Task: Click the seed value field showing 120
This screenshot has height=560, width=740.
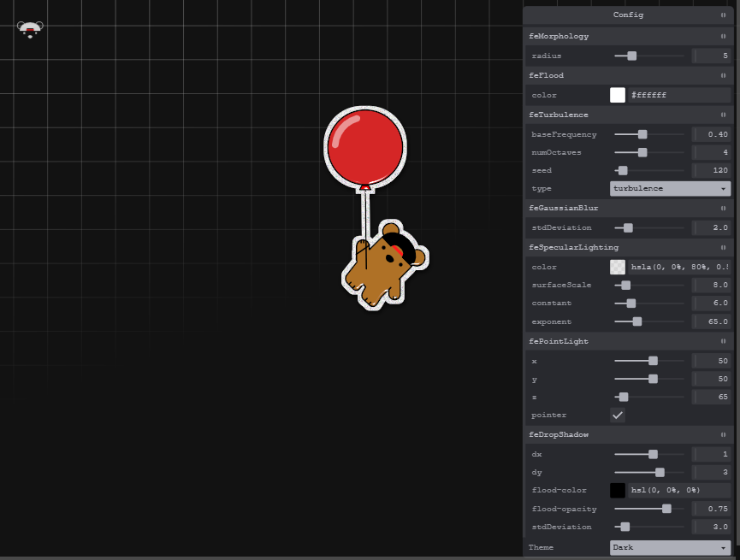Action: tap(711, 170)
